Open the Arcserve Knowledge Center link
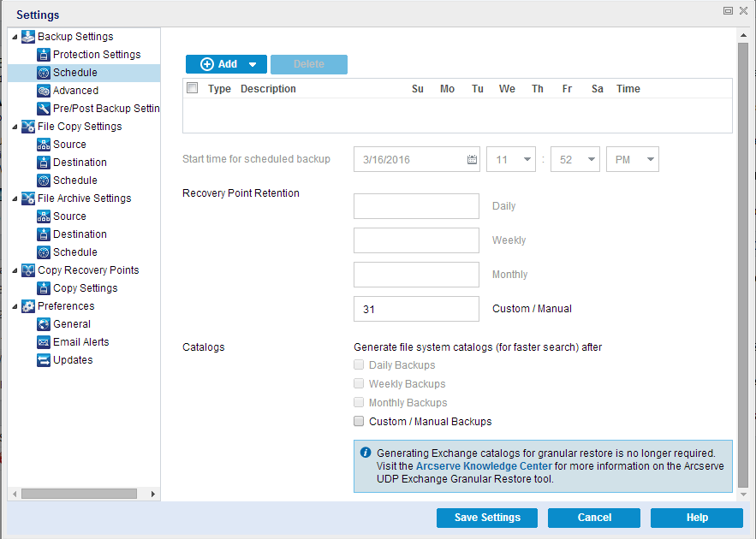756x539 pixels. tap(483, 466)
